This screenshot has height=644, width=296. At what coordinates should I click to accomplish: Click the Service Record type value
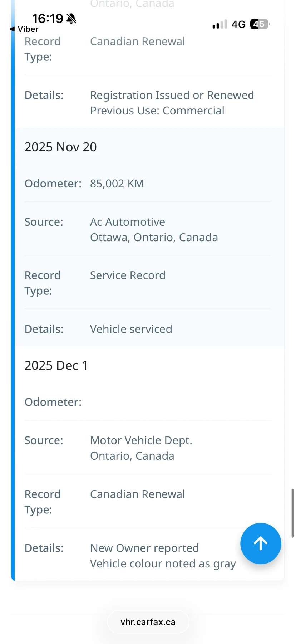coord(128,275)
